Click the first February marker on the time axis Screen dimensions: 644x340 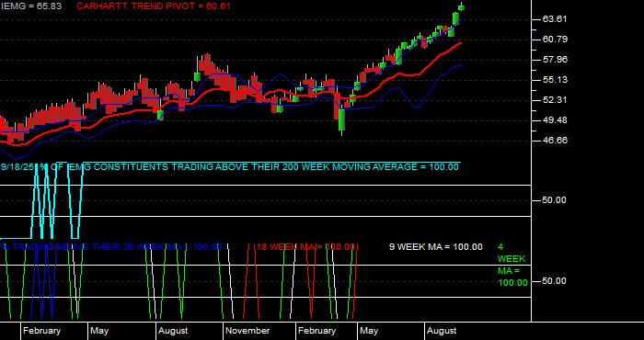point(41,331)
